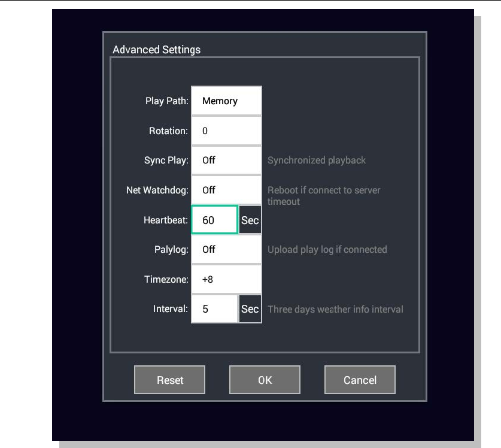Click 'Three days weather info interval' text
501x448 pixels.
click(x=335, y=309)
